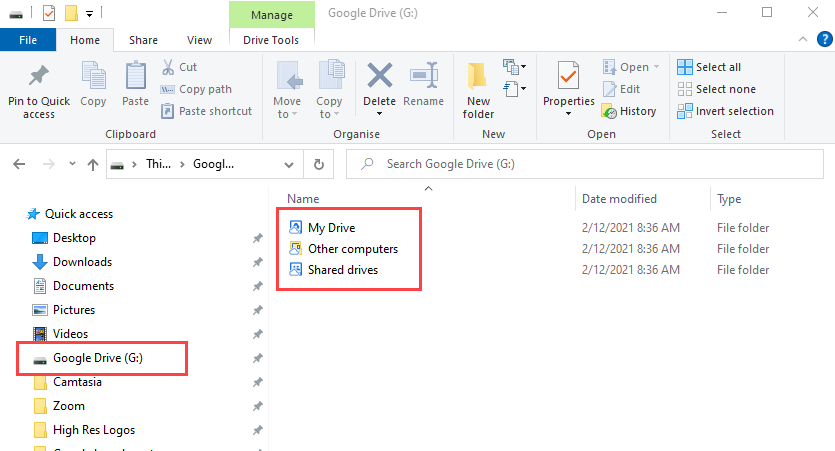Click quick toolbar New folder icon
Viewport: 835px width, 451px height.
pos(71,13)
